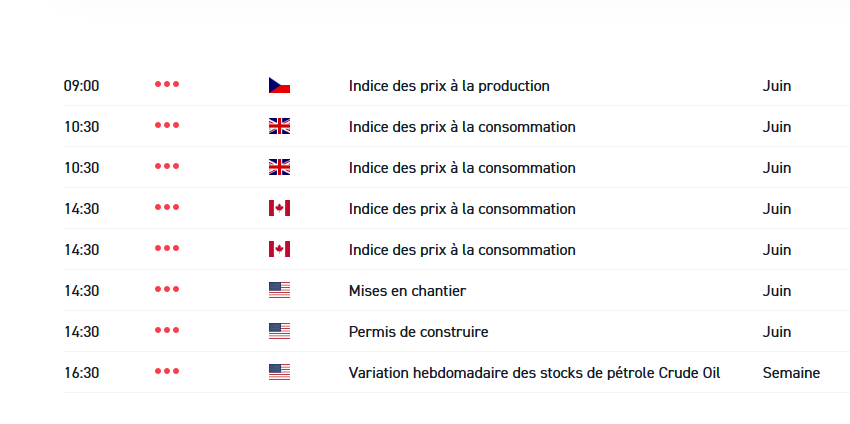This screenshot has width=850, height=424.
Task: Open the Crude Oil weekly stock variation event
Action: coord(534,373)
